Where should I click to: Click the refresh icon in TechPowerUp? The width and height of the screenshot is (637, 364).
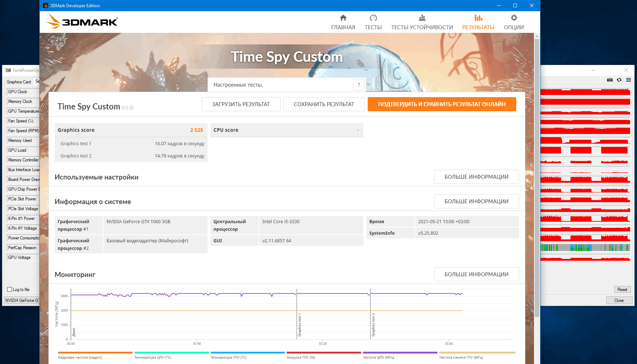[x=619, y=80]
